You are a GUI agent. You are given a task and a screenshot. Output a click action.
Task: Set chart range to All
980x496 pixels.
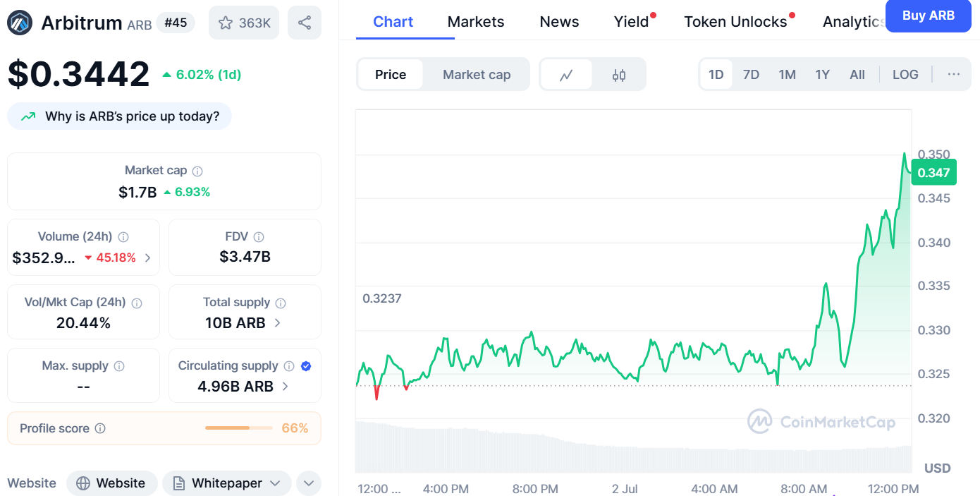(857, 75)
